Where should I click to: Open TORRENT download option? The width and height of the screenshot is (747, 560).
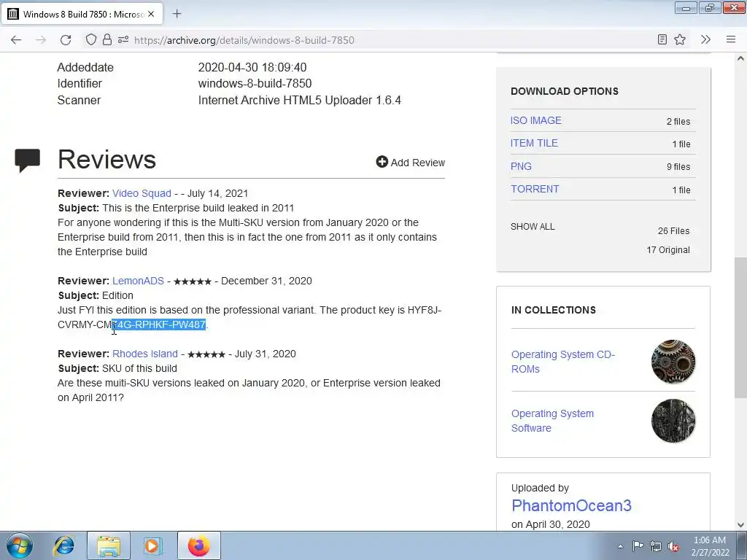click(535, 189)
